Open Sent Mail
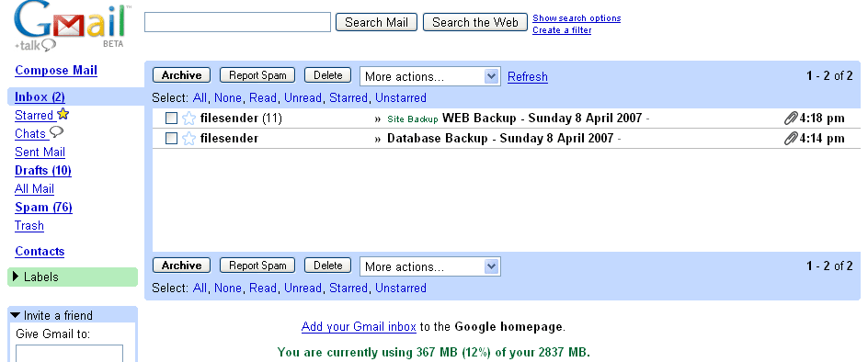This screenshot has width=868, height=362. (x=40, y=153)
